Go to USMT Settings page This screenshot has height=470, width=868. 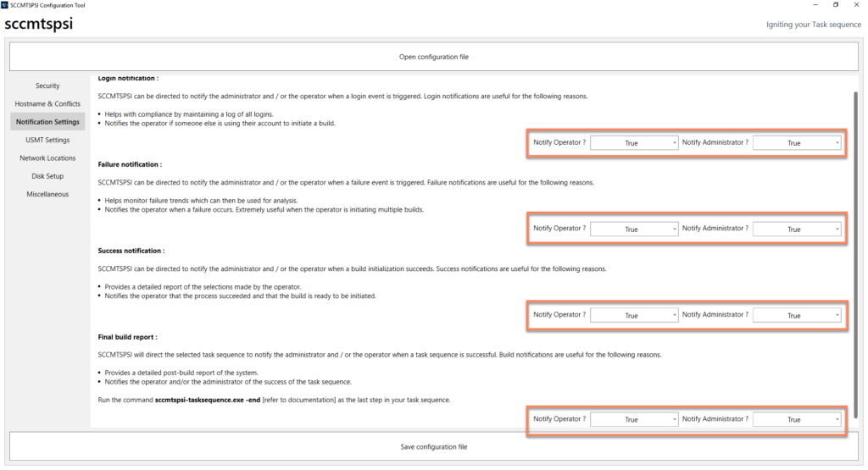(x=47, y=140)
